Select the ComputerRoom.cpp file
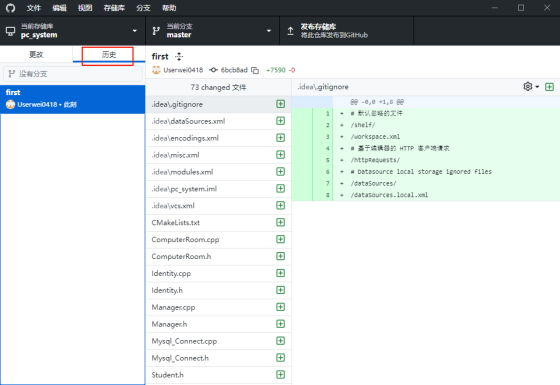Screen dimensions: 560x385 pyautogui.click(x=218, y=239)
